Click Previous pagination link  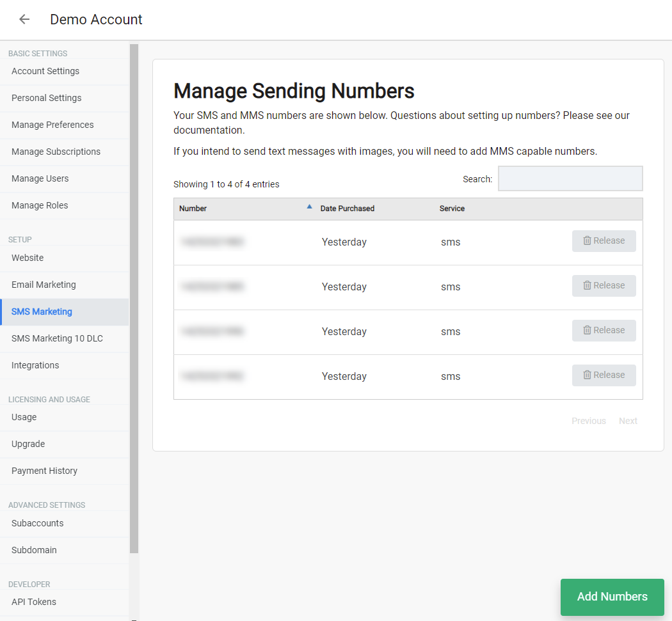[x=588, y=421]
